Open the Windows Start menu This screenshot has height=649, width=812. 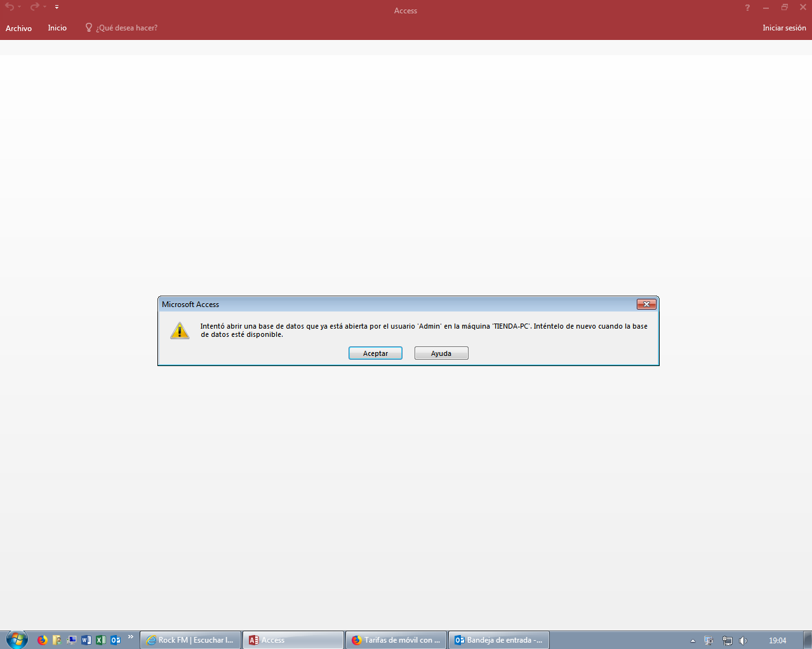[17, 639]
